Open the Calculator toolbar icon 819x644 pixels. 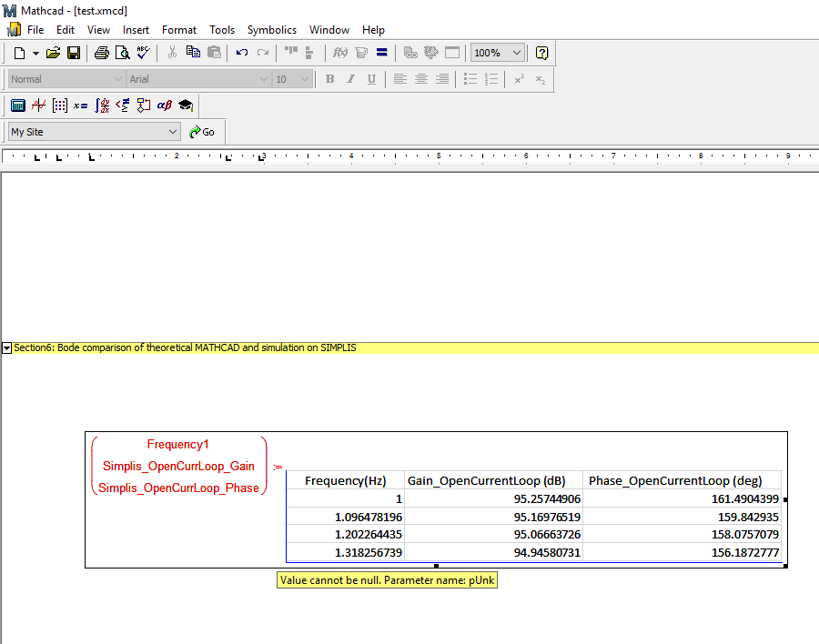(18, 106)
